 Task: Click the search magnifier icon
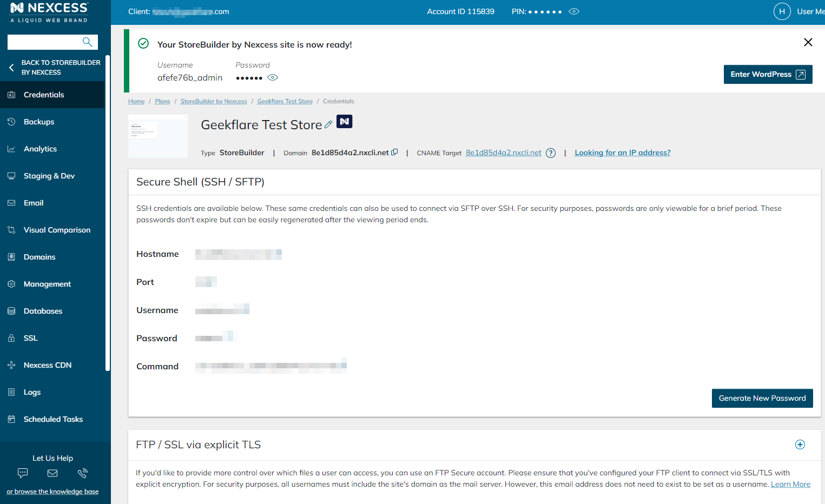[87, 42]
